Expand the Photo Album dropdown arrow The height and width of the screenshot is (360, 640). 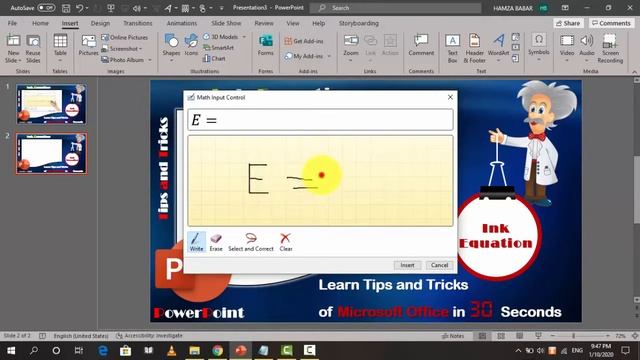[x=149, y=60]
